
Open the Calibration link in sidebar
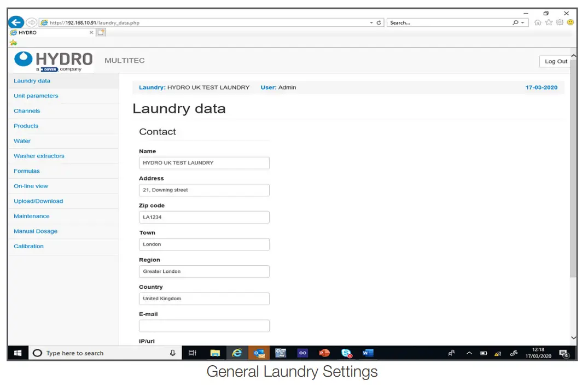click(28, 246)
